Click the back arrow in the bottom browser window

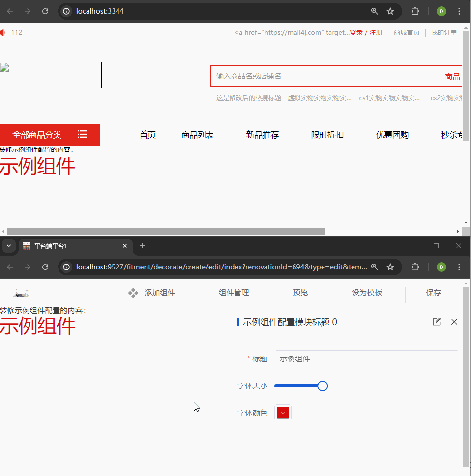pos(10,267)
